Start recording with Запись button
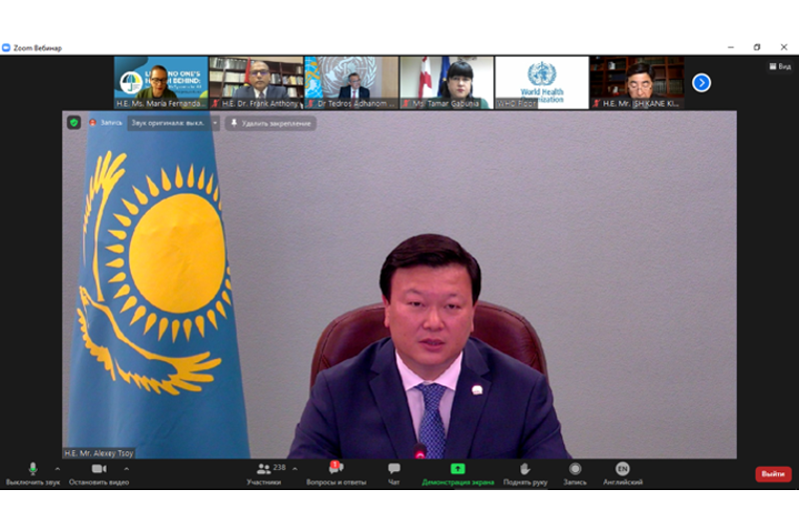Screen dimensions: 799x532 pyautogui.click(x=575, y=469)
